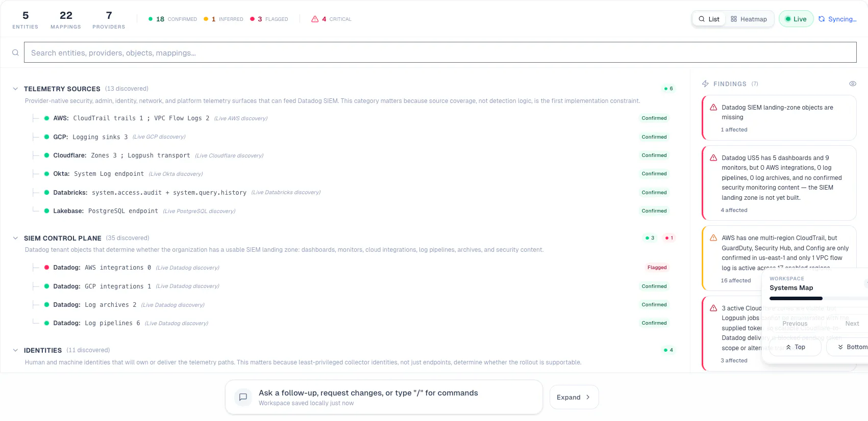Screen dimensions: 868x421
Task: Open the GCP Logging sinks 3 row
Action: point(351,137)
